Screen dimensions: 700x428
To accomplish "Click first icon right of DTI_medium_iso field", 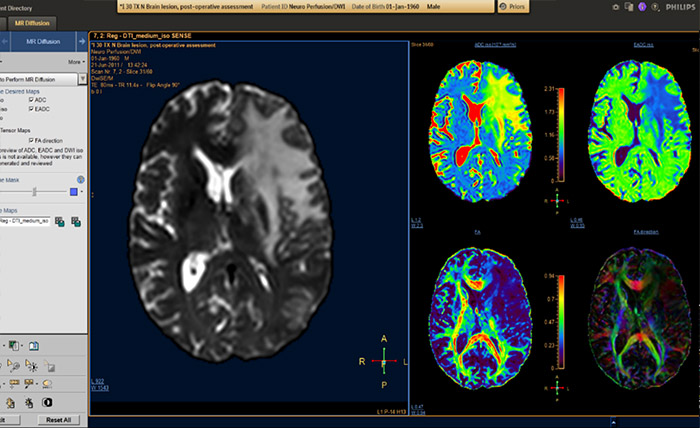I will [60, 220].
